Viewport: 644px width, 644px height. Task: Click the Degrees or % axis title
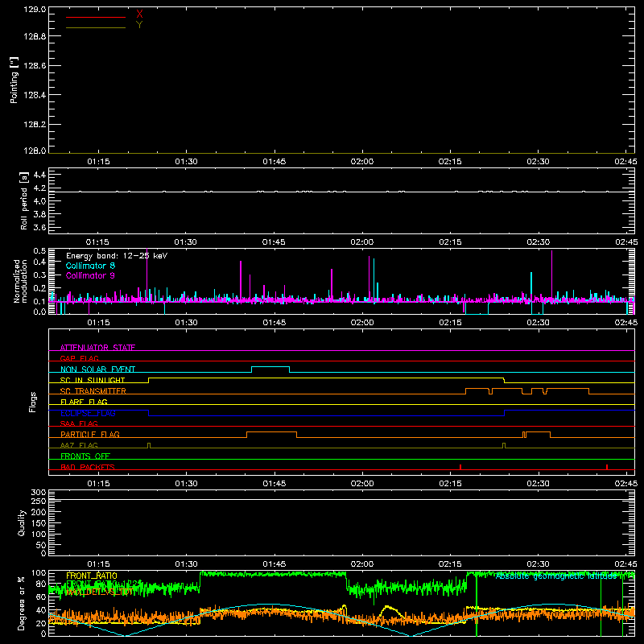coord(22,603)
